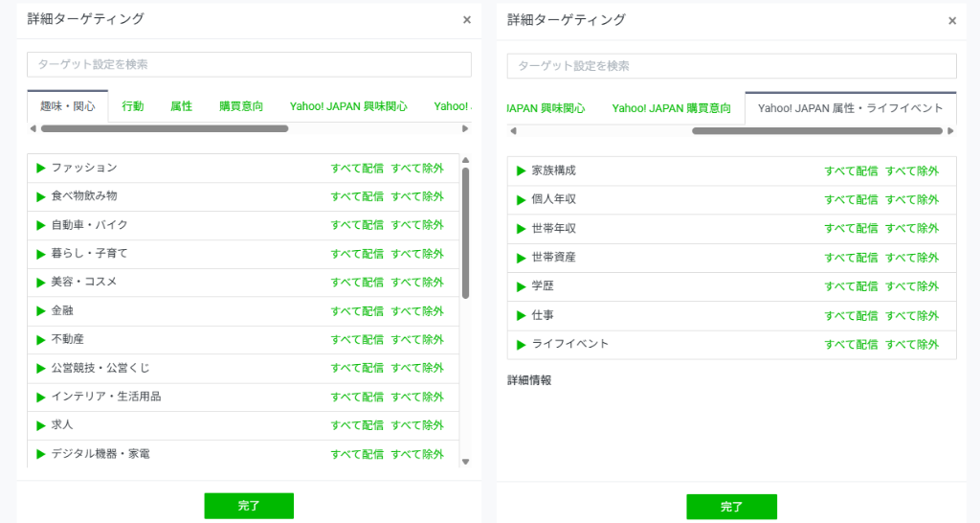
Task: Click category list scrollbar down arrow
Action: tap(465, 462)
